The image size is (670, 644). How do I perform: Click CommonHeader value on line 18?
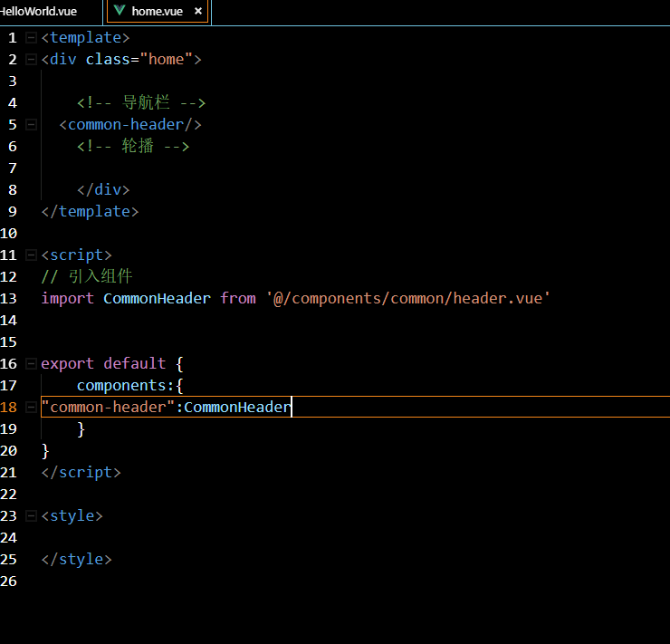[x=237, y=407]
